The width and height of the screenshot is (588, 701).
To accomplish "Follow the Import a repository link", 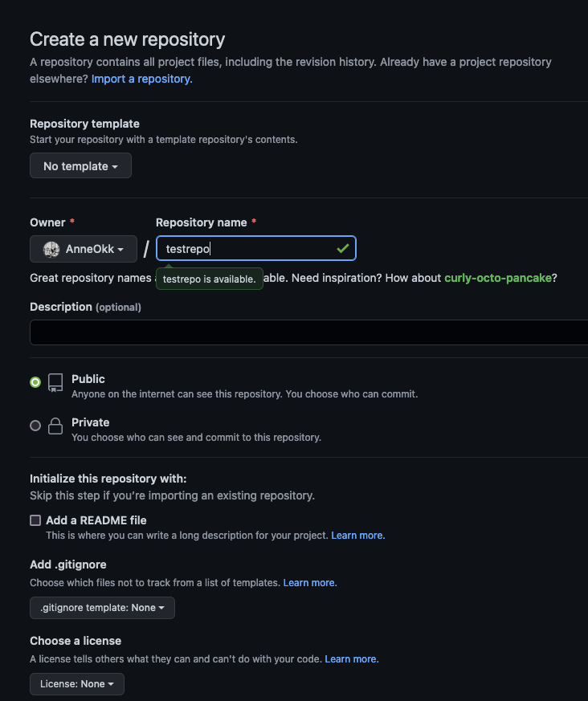I will click(142, 79).
